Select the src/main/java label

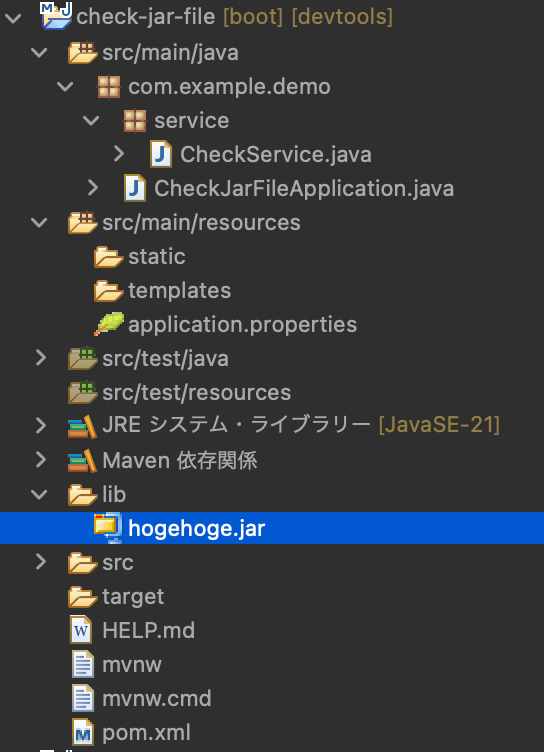point(170,52)
